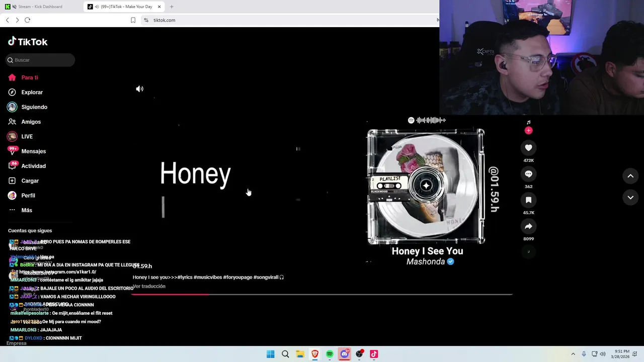Screen dimensions: 644x362
Task: Open the pink TikTok taskbar app
Action: [x=374, y=354]
